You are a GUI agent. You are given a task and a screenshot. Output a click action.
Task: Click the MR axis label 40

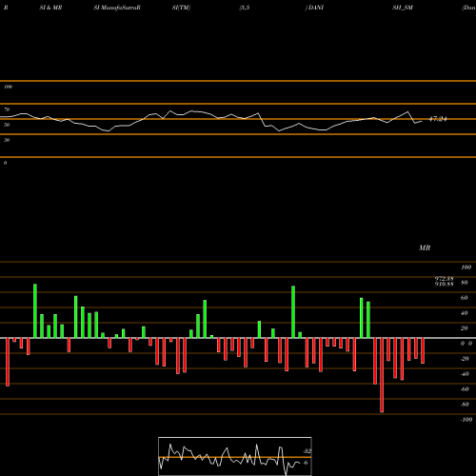[465, 313]
